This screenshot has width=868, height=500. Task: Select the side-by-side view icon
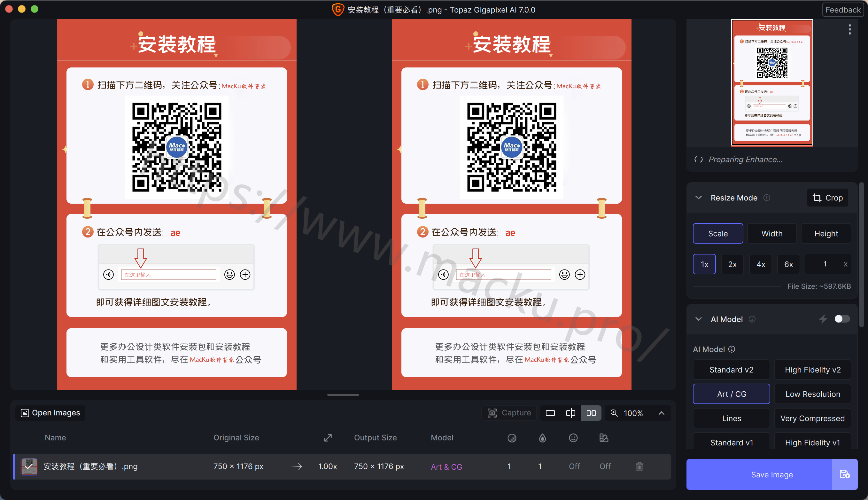tap(591, 413)
